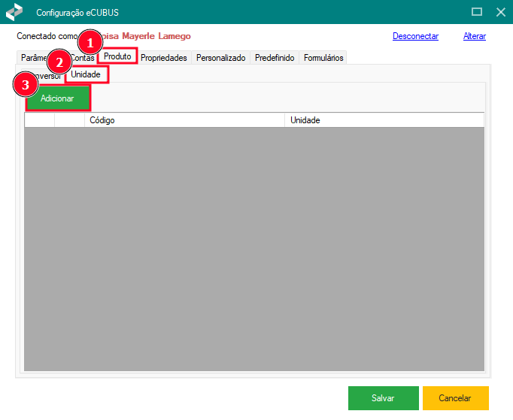Screen dimensions: 513x420
Task: Go to the Propriedades tab
Action: click(163, 58)
